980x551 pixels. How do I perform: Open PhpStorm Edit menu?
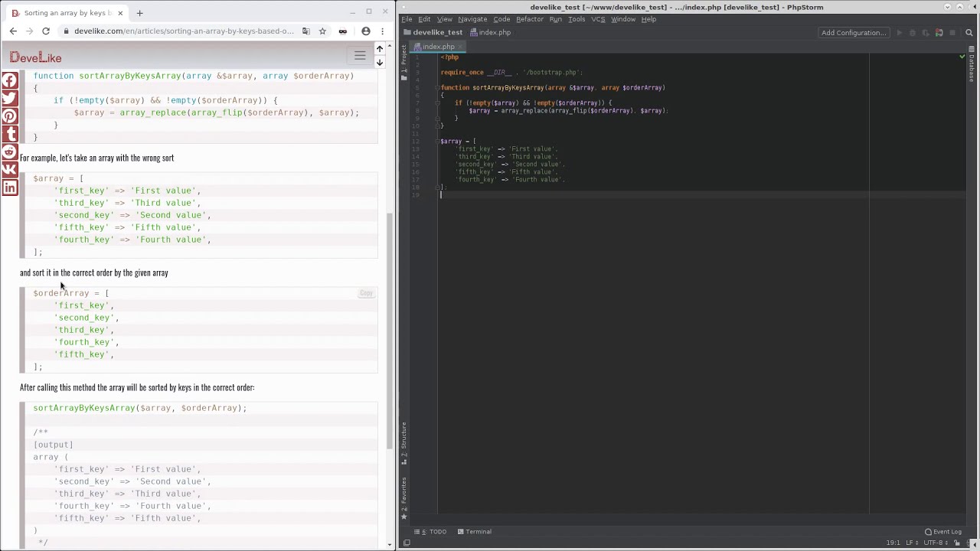pos(424,19)
